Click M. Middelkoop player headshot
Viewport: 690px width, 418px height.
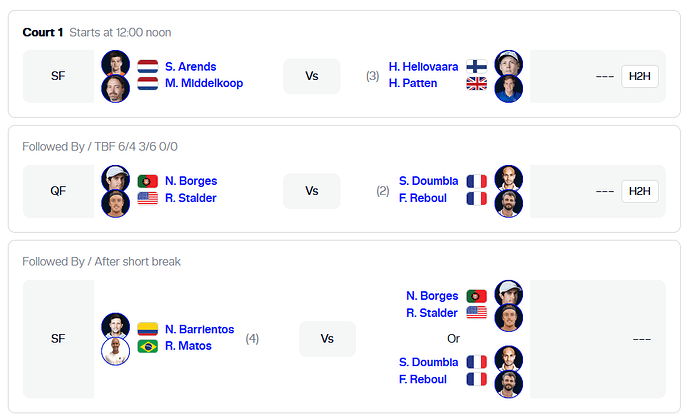115,89
